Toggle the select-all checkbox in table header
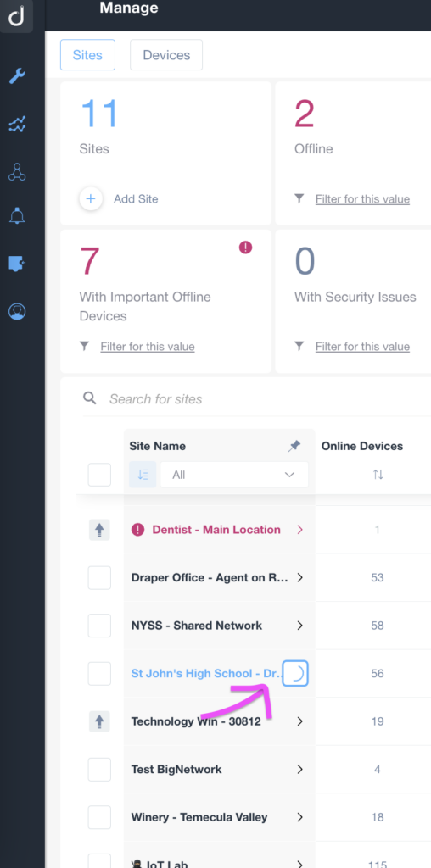Viewport: 431px width, 868px height. (99, 475)
